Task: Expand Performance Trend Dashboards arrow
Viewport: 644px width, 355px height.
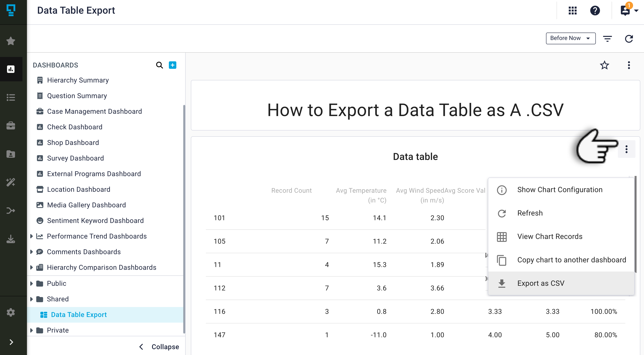Action: tap(31, 236)
